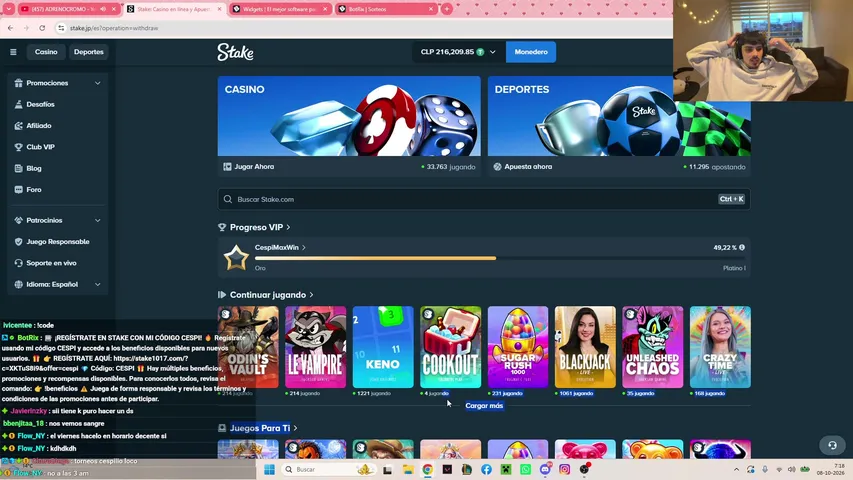
Task: Expand Progreso VIP section chevron
Action: tap(288, 227)
